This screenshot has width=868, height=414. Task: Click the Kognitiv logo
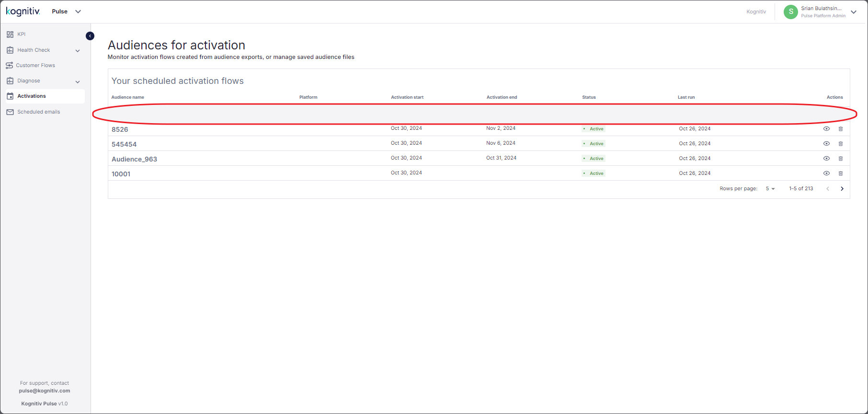pyautogui.click(x=23, y=11)
